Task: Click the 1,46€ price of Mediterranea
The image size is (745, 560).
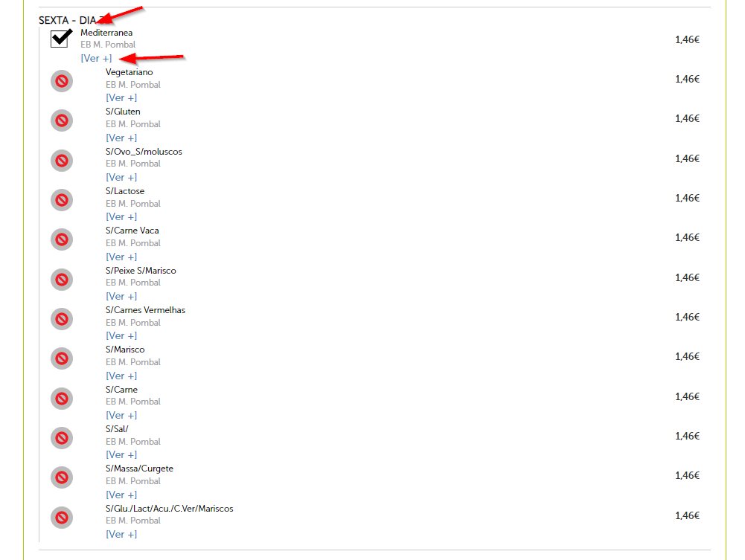Action: [x=687, y=40]
